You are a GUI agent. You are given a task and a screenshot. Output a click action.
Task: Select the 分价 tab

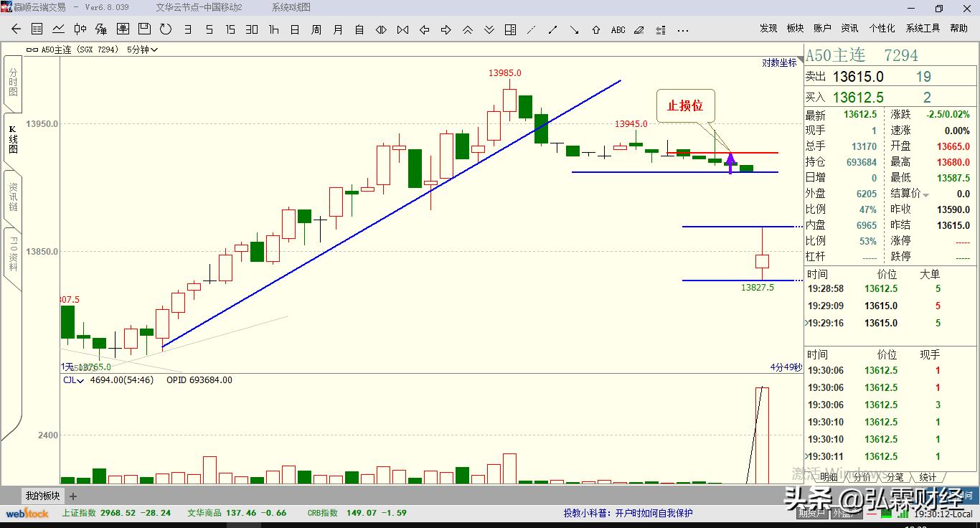pyautogui.click(x=862, y=477)
